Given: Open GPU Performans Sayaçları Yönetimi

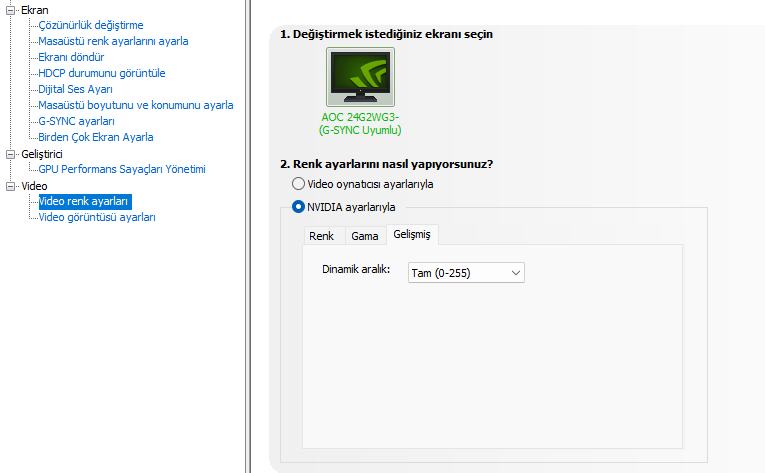Looking at the screenshot, I should 122,169.
